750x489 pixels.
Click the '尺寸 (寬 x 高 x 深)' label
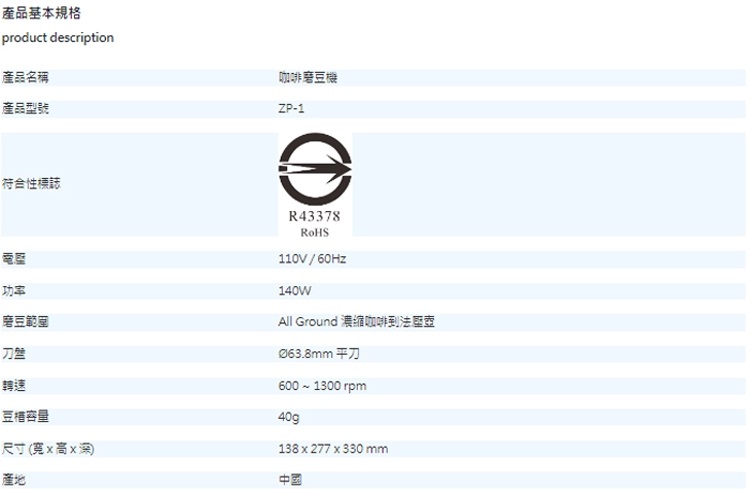pyautogui.click(x=48, y=449)
